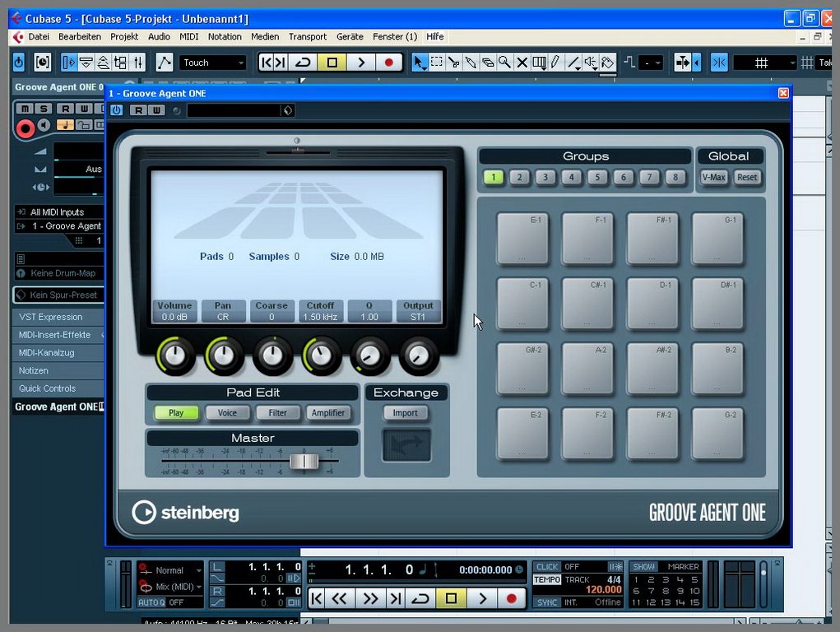Click the toolbar Play button
Image resolution: width=840 pixels, height=632 pixels.
pyautogui.click(x=360, y=63)
